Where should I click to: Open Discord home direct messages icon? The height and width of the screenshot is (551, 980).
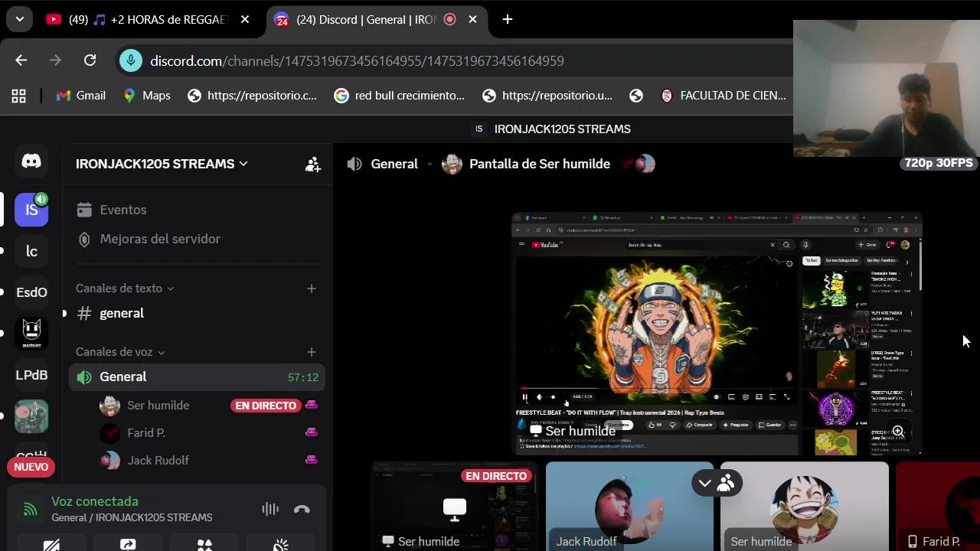pyautogui.click(x=31, y=161)
